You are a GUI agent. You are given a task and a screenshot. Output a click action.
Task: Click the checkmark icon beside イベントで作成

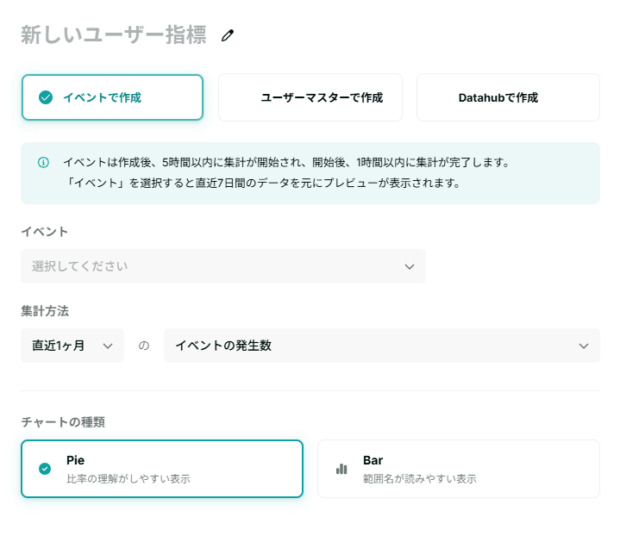pyautogui.click(x=45, y=98)
